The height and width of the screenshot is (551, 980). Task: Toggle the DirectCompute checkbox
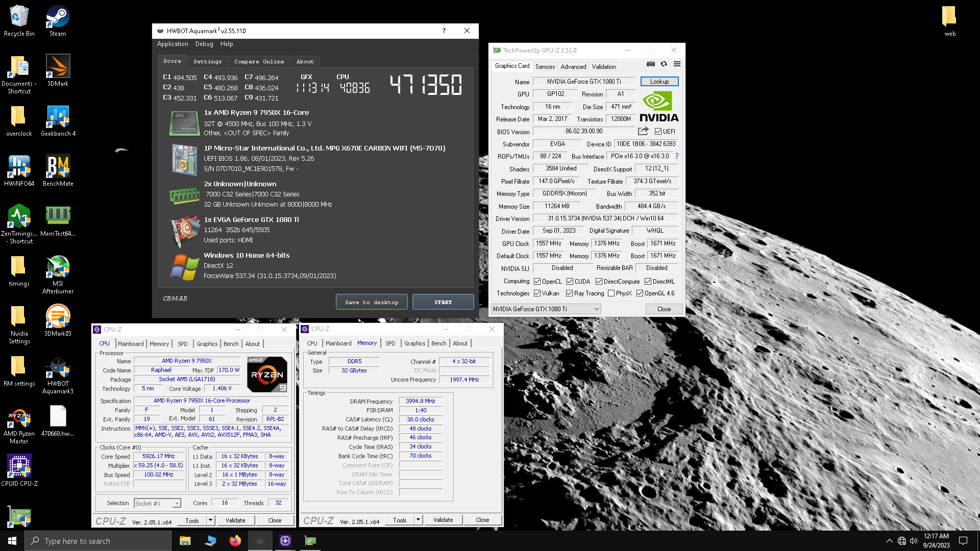pyautogui.click(x=599, y=282)
